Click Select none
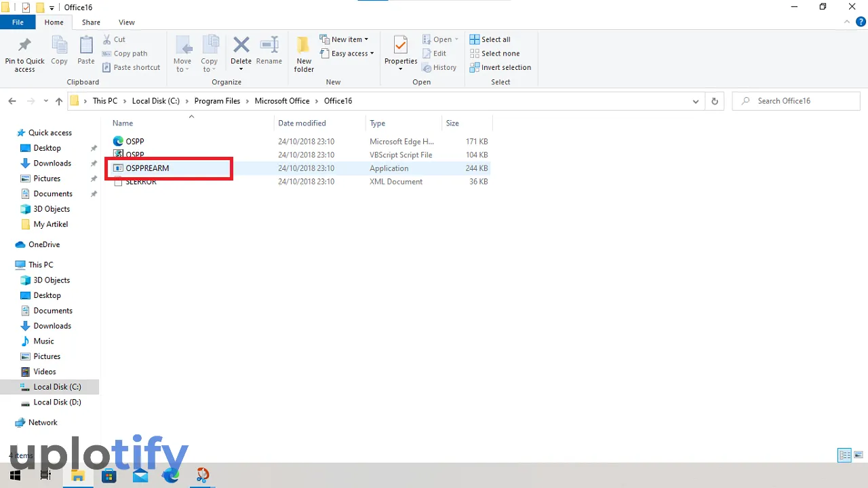 (x=494, y=54)
